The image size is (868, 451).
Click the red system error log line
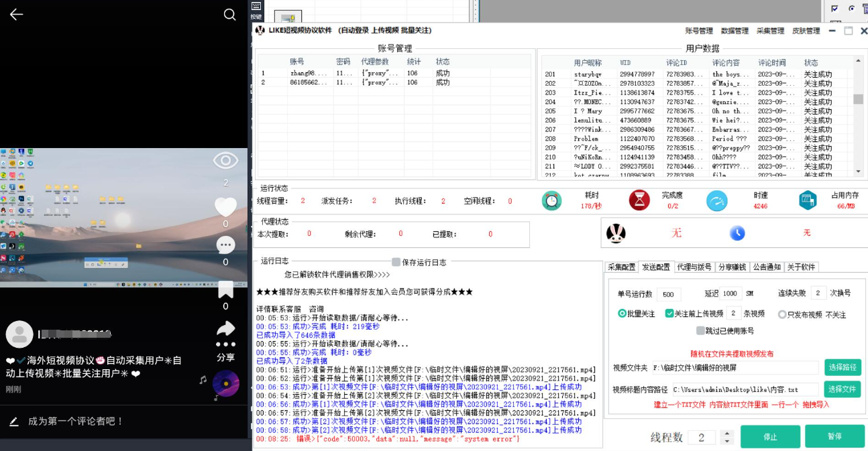[x=388, y=439]
